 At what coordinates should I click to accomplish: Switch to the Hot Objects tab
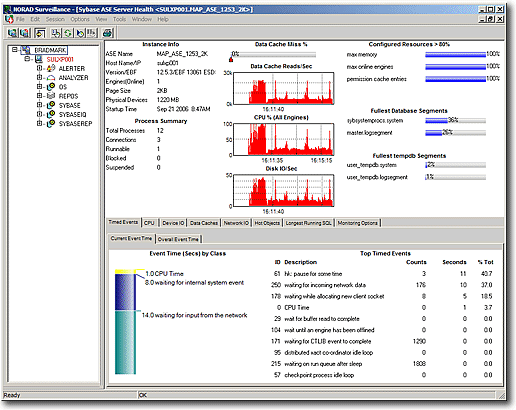pyautogui.click(x=267, y=223)
